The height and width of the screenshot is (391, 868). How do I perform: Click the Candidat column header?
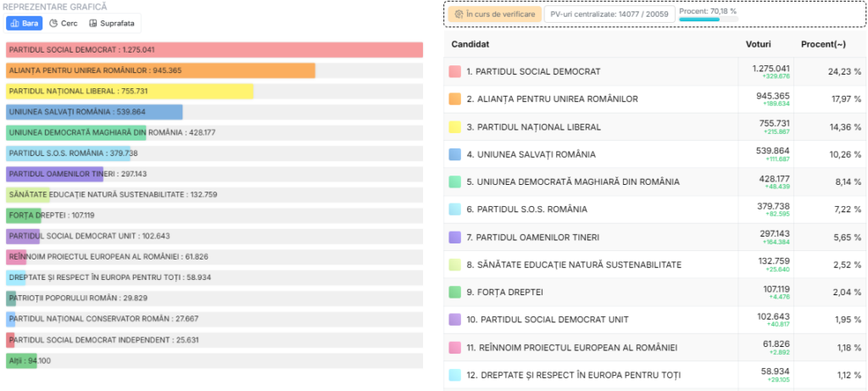tap(470, 43)
